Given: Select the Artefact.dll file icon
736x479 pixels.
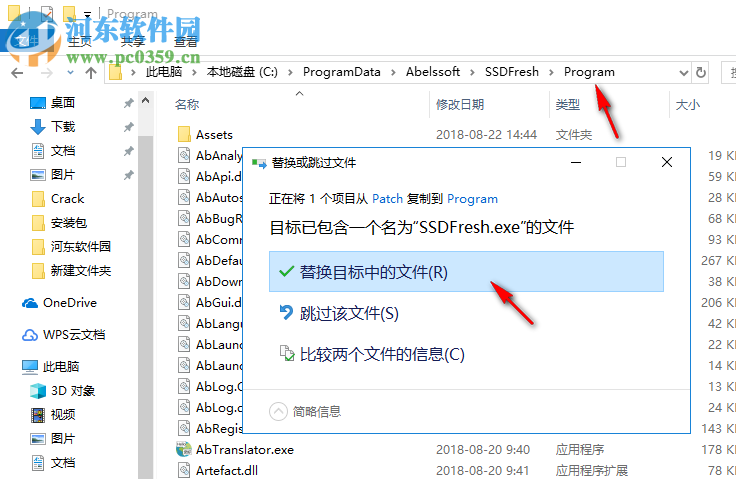Looking at the screenshot, I should pyautogui.click(x=184, y=471).
